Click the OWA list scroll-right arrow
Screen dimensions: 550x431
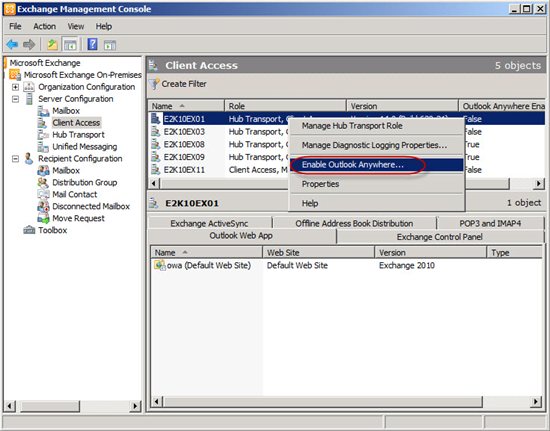coord(536,402)
